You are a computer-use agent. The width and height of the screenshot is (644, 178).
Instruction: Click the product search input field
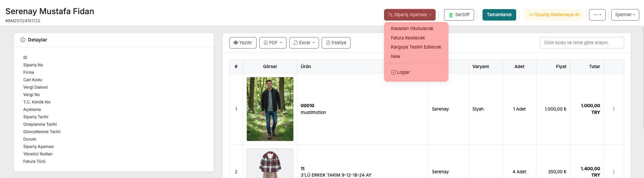point(581,43)
